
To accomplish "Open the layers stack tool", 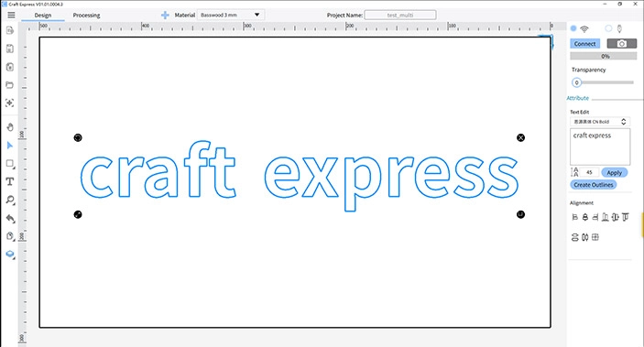I will 10,255.
